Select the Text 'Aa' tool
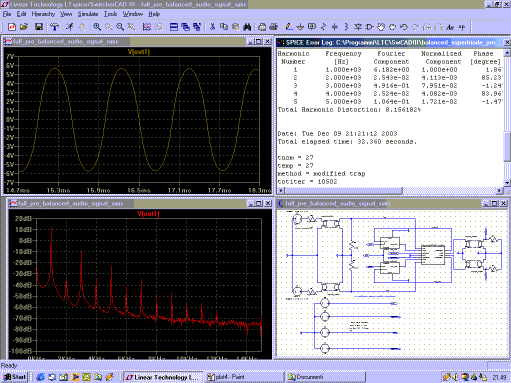Image resolution: width=511 pixels, height=383 pixels. coord(450,27)
